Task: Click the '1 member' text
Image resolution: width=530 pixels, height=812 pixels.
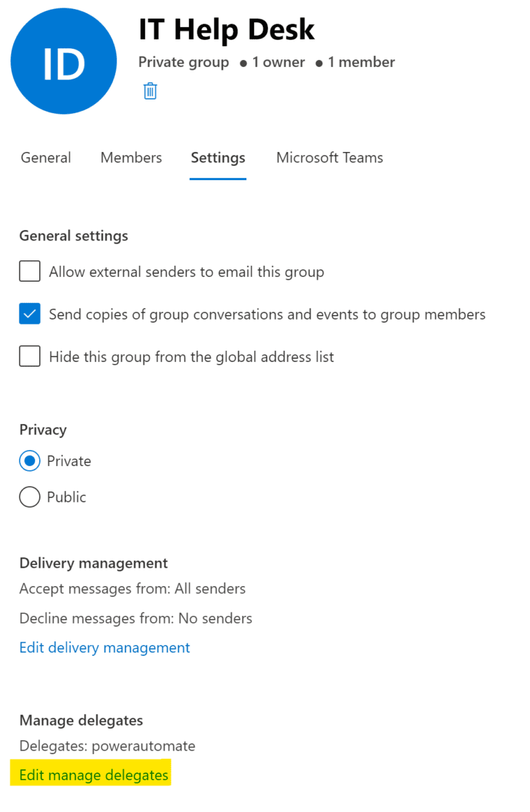Action: tap(362, 62)
